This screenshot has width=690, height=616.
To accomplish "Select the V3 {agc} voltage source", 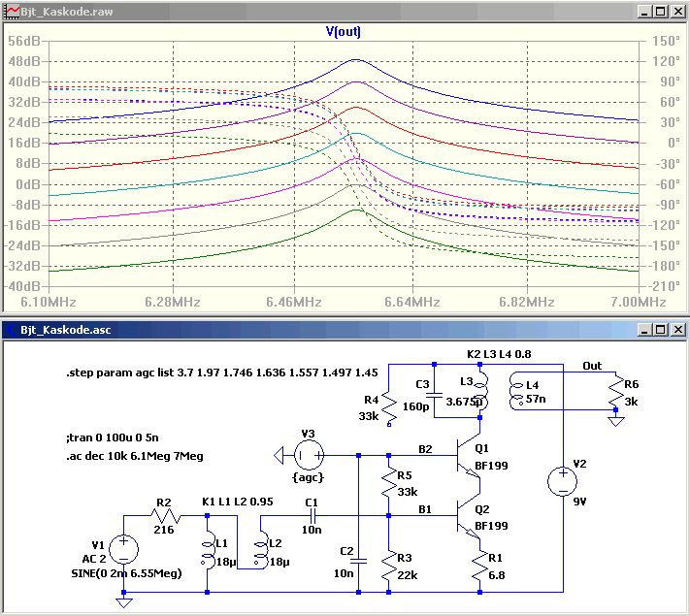I will (x=309, y=454).
